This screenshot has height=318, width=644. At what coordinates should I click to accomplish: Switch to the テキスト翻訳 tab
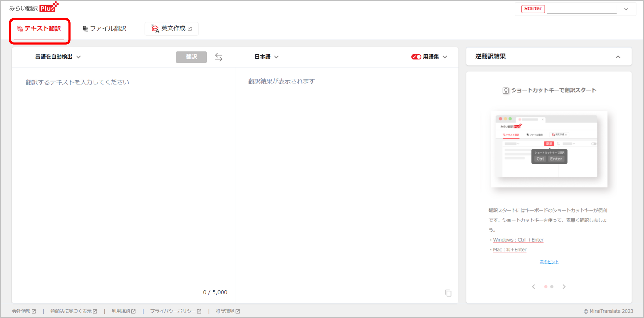[39, 29]
